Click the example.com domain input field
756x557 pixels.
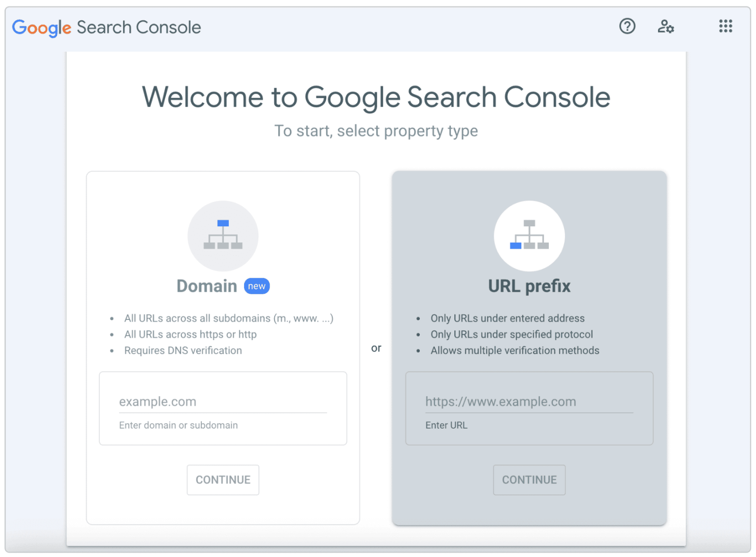(x=222, y=402)
